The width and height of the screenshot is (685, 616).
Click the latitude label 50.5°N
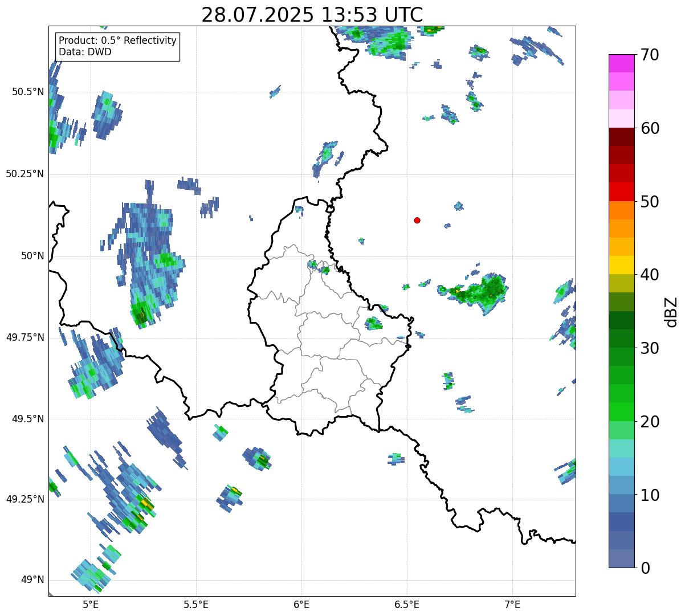point(28,92)
